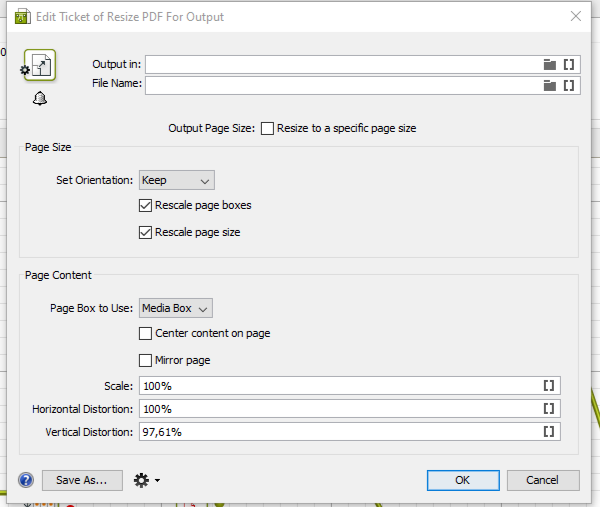Expand the Page Box to Use dropdown
600x507 pixels.
(x=176, y=308)
